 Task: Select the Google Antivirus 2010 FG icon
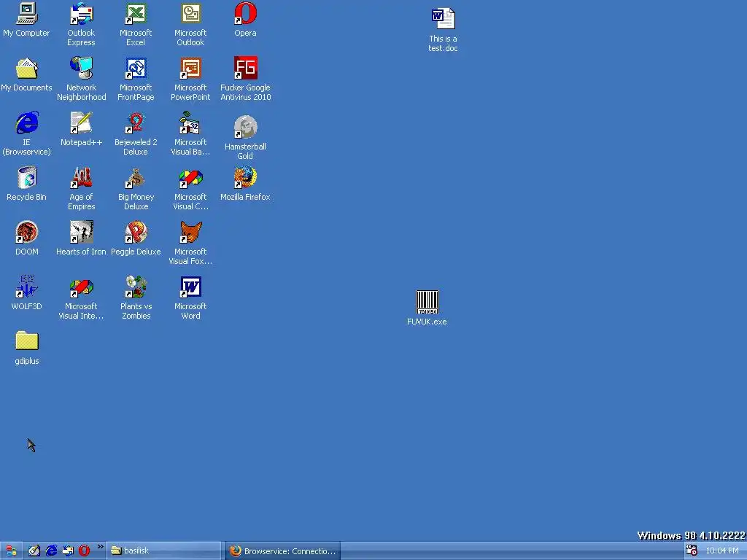coord(245,68)
